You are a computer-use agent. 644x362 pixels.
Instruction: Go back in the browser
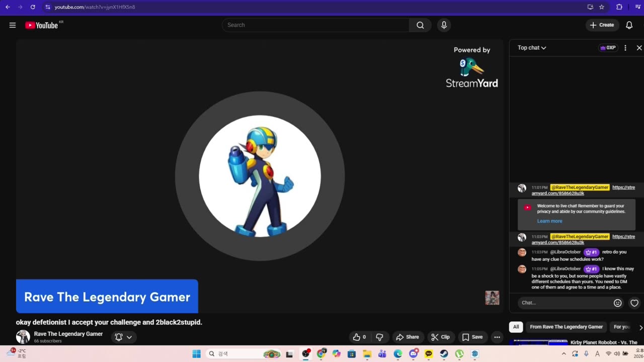tap(8, 7)
